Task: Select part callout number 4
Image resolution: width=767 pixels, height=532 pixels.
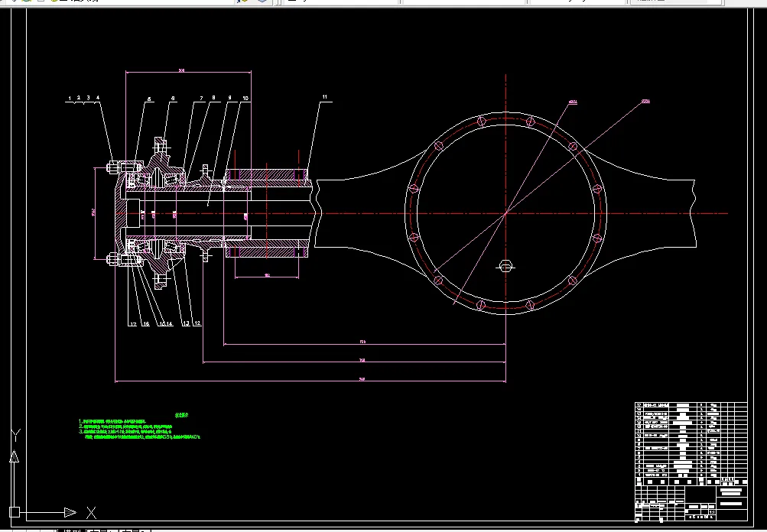Action: tap(98, 98)
